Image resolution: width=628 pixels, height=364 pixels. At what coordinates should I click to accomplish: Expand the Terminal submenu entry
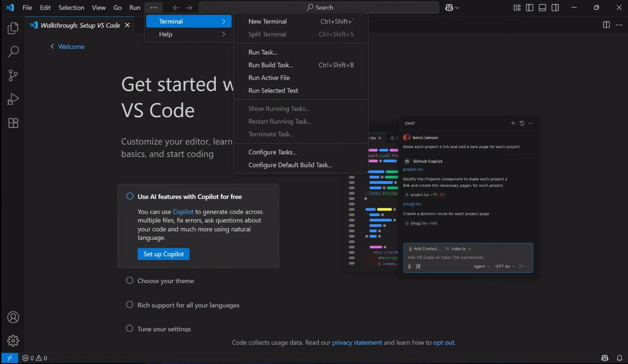(x=189, y=21)
